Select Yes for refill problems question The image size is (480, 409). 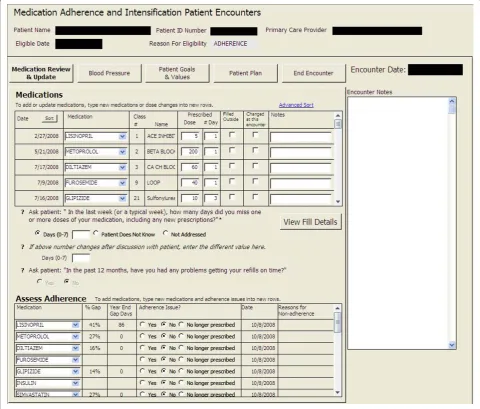coord(39,282)
